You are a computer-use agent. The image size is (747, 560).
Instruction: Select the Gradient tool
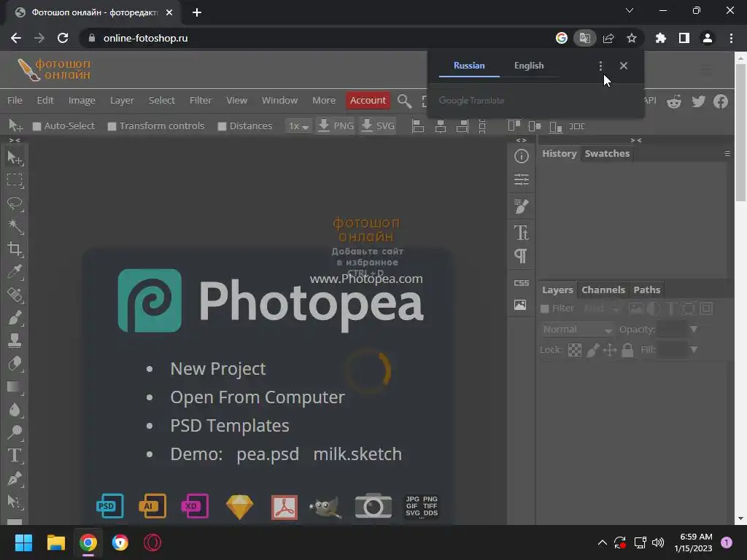tap(15, 386)
